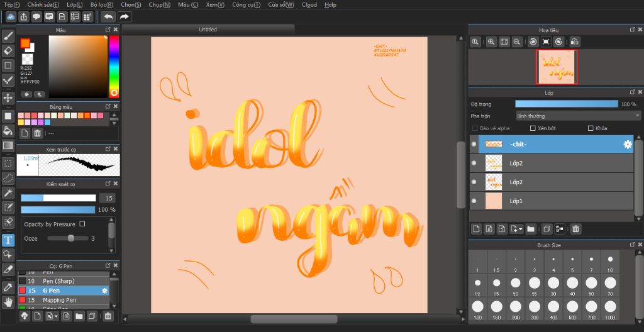Select the Eraser tool
This screenshot has width=644, height=332.
tap(8, 51)
